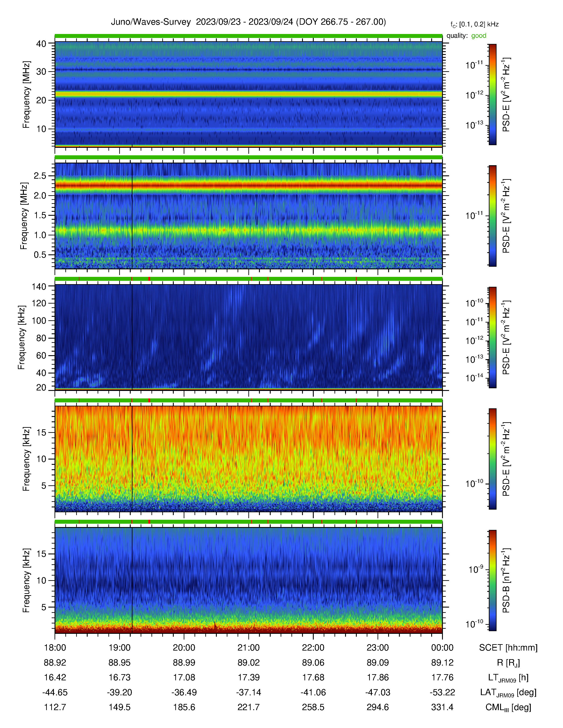Click the green quality bar above top panel
Viewport: 563px width, 728px height.
click(248, 36)
